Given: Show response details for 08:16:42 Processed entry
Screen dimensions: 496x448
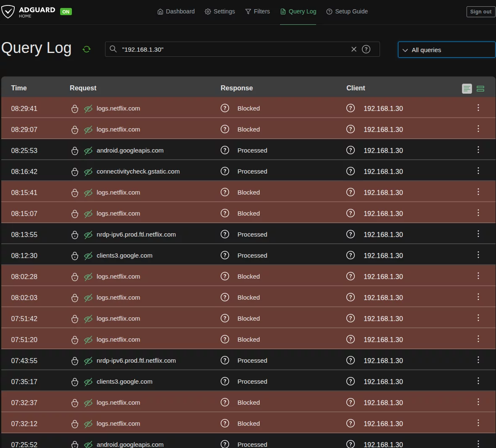Looking at the screenshot, I should pos(224,171).
